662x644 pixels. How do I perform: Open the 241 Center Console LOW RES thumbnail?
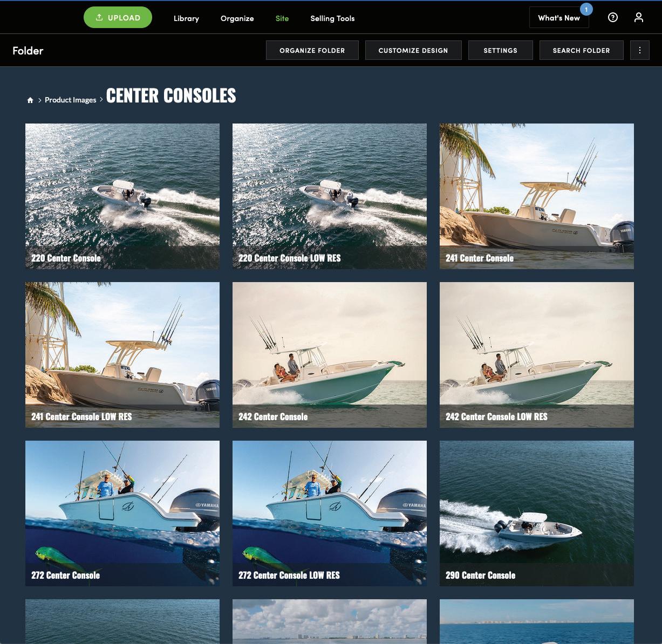122,355
